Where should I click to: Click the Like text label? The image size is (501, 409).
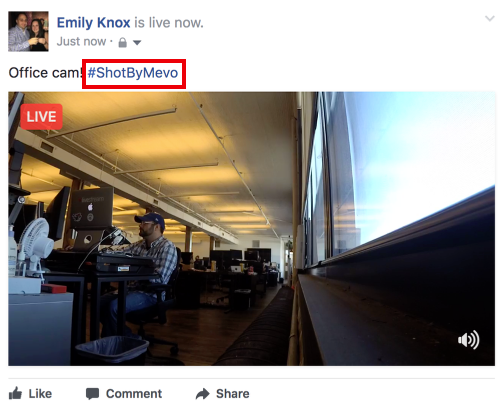coord(40,394)
